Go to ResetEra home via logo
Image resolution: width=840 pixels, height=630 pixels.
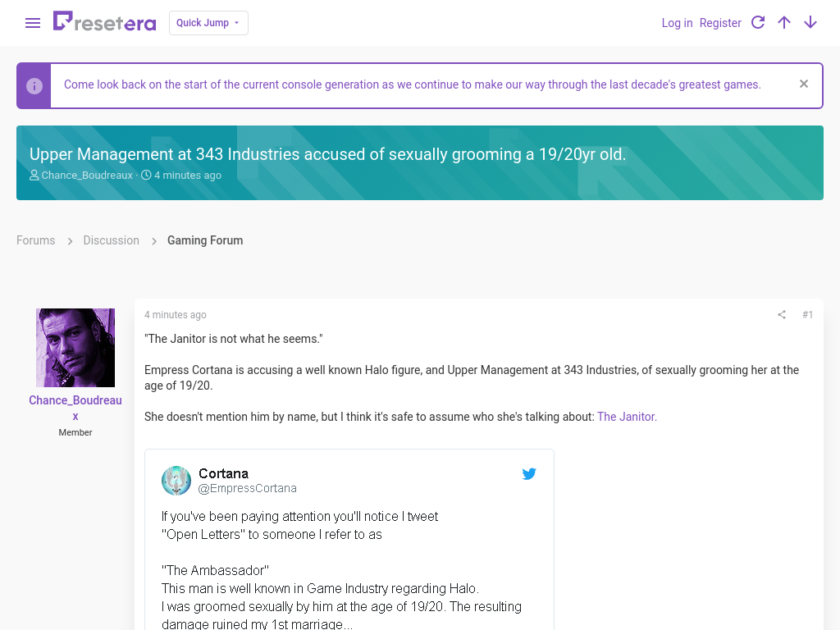tap(104, 22)
